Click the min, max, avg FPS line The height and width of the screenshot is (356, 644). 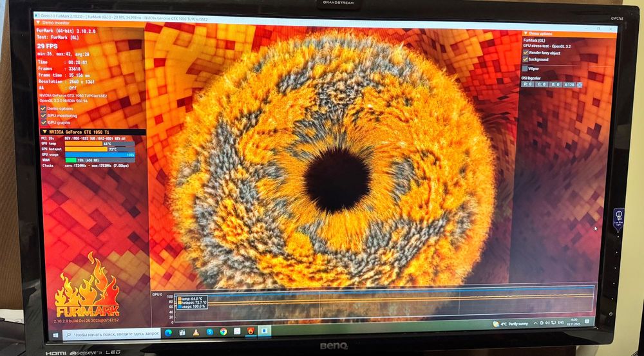pos(63,54)
